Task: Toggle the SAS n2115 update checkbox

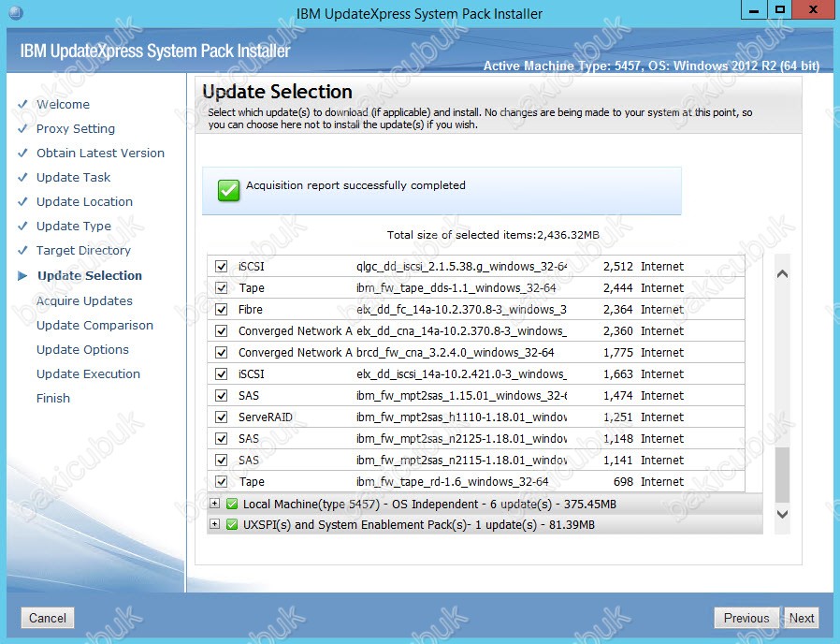Action: (x=222, y=460)
